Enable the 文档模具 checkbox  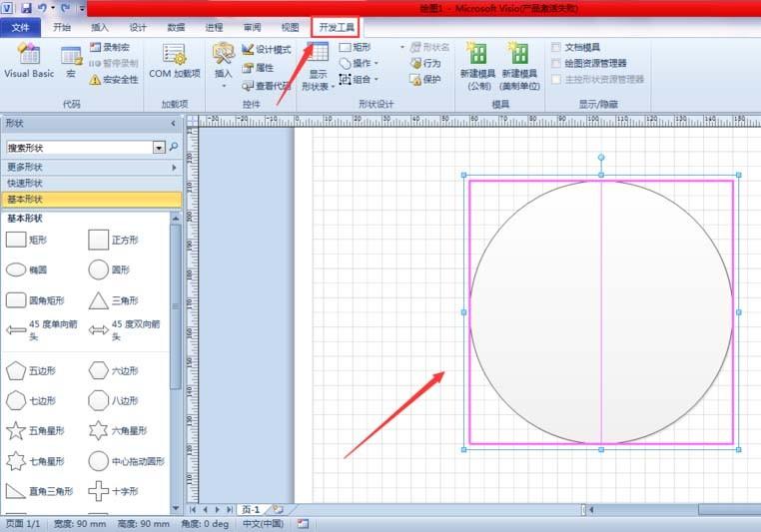tap(556, 47)
